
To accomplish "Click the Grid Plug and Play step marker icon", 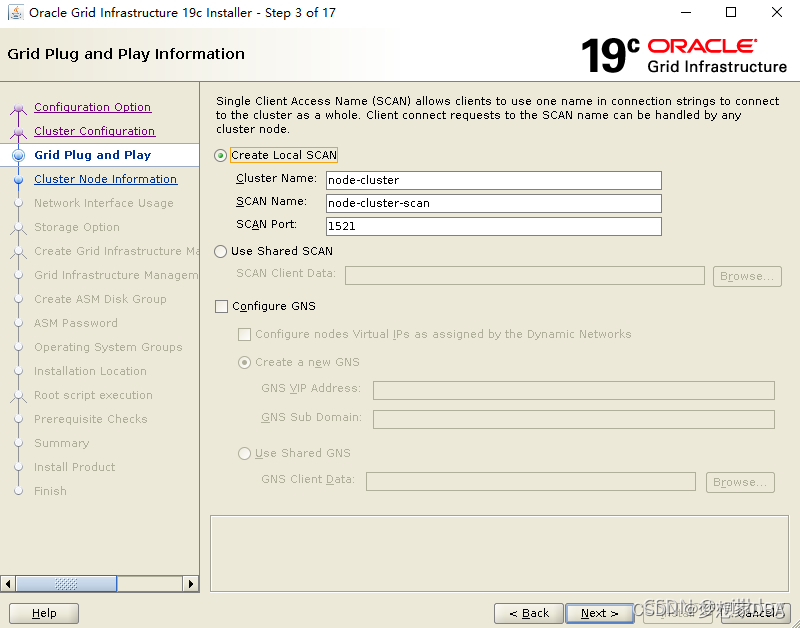I will (18, 155).
